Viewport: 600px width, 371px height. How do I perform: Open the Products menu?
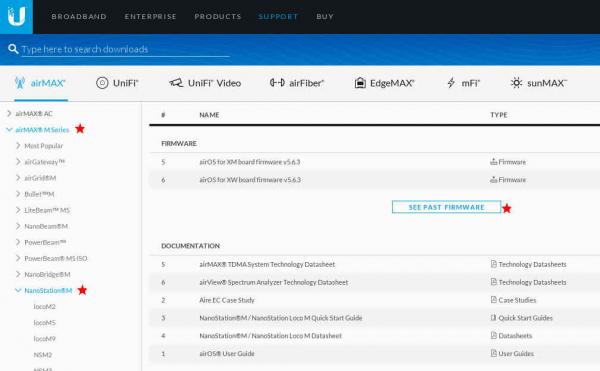[x=218, y=16]
